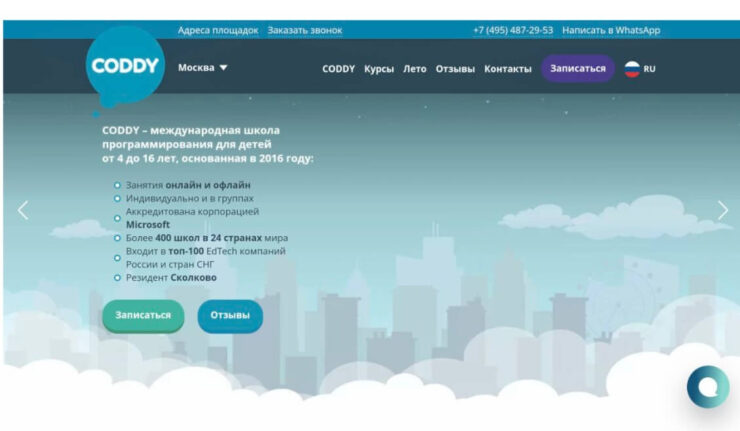Click the CODDY school headline text
The width and height of the screenshot is (740, 431).
pos(207,144)
